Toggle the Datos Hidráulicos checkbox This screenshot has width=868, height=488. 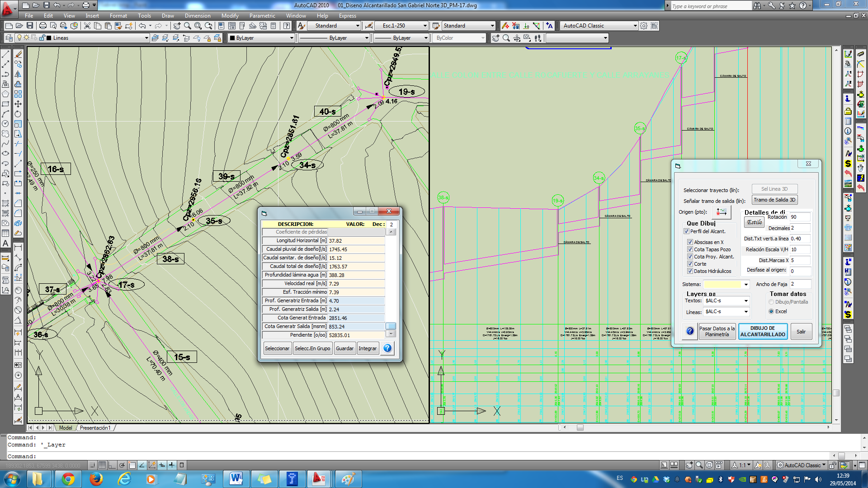[690, 271]
